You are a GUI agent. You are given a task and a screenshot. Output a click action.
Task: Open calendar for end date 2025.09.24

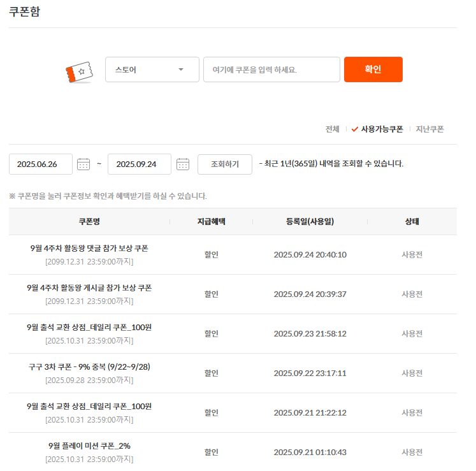coord(183,164)
